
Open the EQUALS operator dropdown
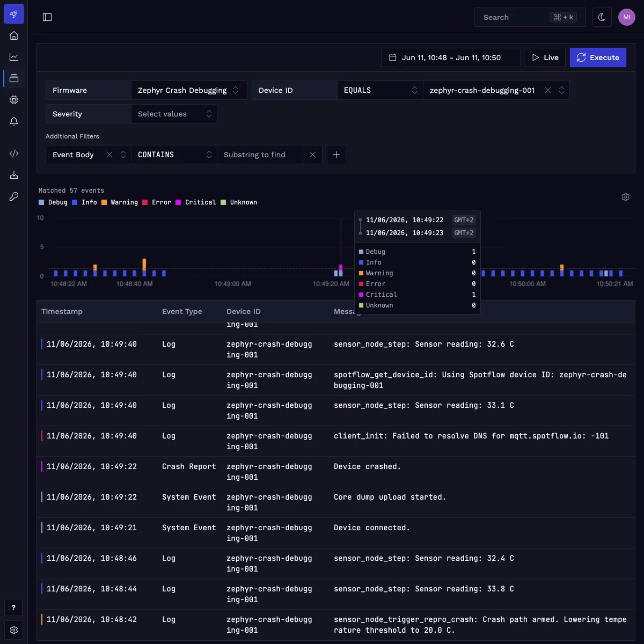pos(380,90)
